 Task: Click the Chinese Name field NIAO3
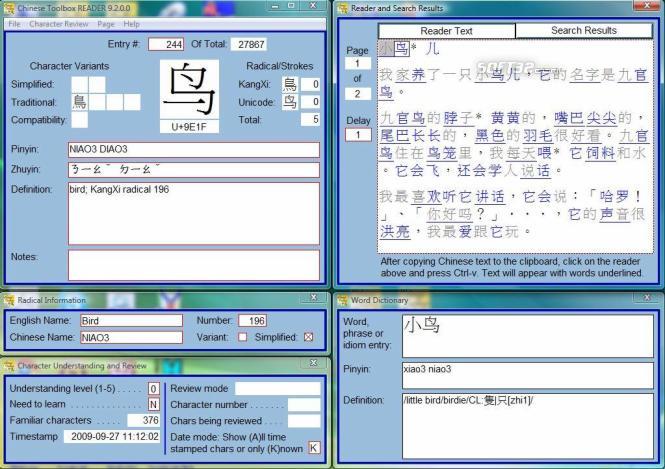[x=131, y=338]
